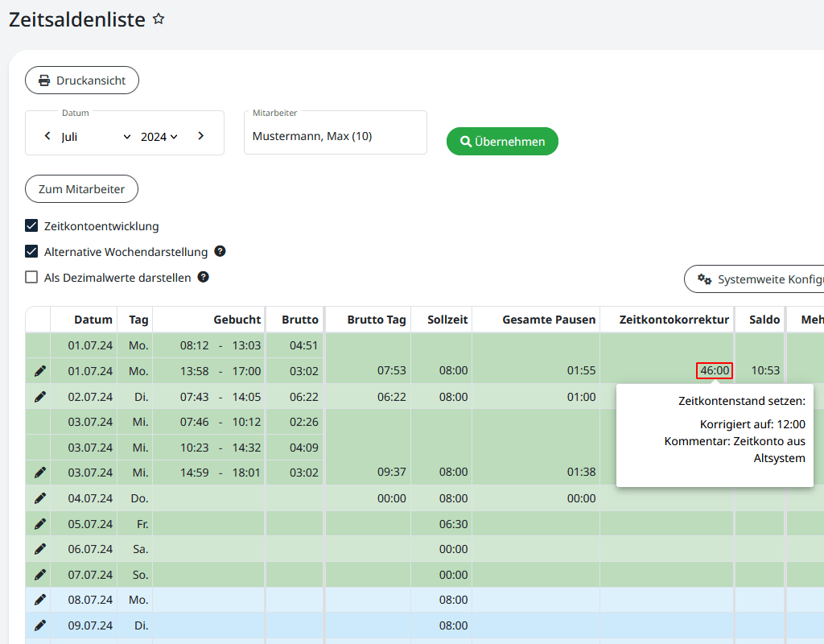
Task: Click edit pencil for 09.07.24 row
Action: [x=40, y=625]
